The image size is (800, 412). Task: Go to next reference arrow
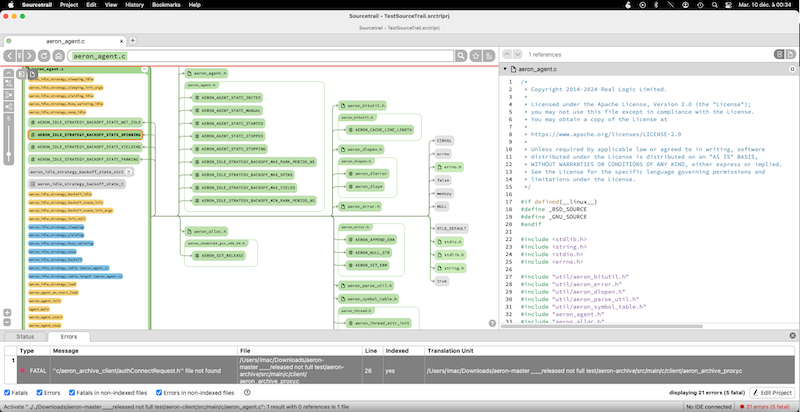point(518,54)
